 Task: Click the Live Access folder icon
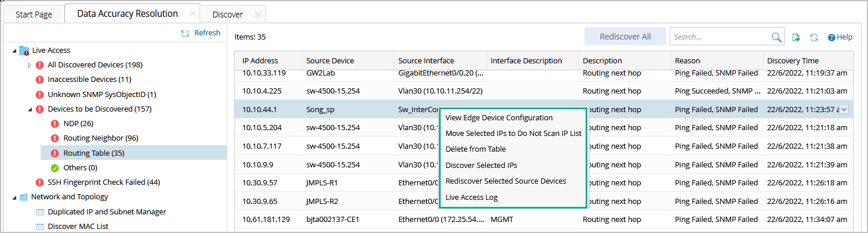coord(24,51)
